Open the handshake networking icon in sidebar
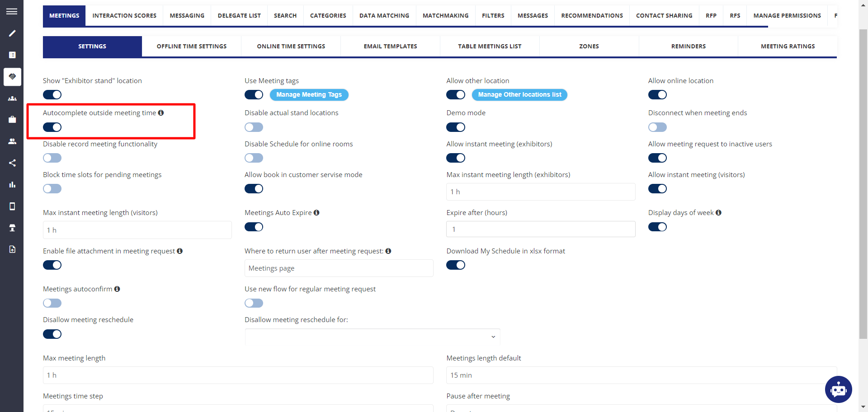Screen dimensions: 868x412 pos(12,77)
